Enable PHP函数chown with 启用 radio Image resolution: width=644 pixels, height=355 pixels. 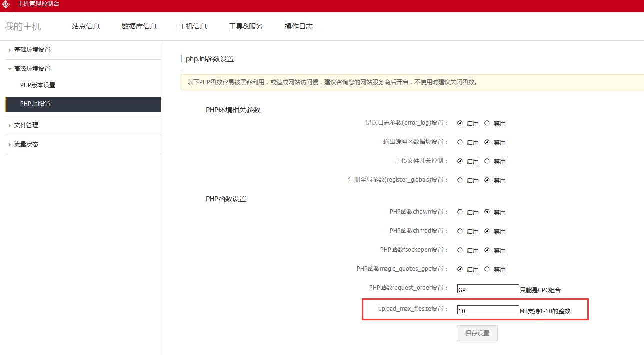[460, 212]
